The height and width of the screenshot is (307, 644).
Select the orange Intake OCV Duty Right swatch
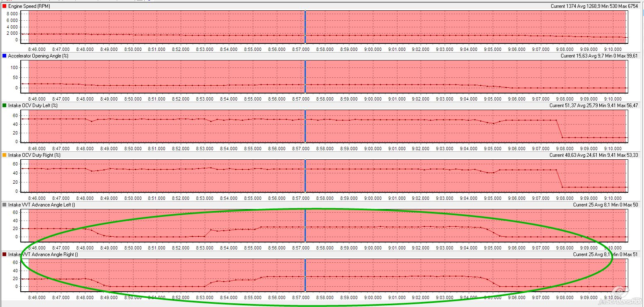tap(4, 155)
